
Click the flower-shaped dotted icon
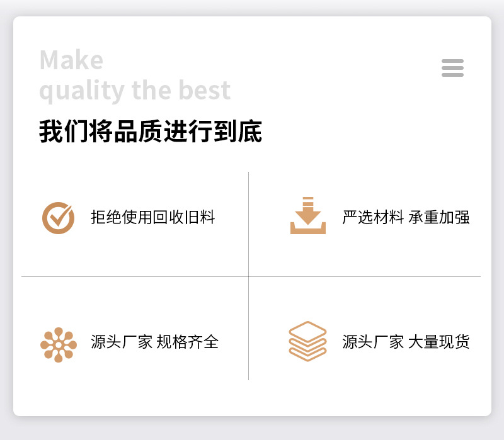59,345
